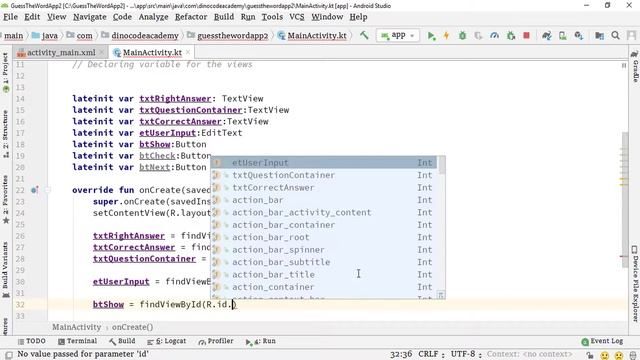The width and height of the screenshot is (640, 360).
Task: Attach debugger to Android process icon
Action: (511, 36)
